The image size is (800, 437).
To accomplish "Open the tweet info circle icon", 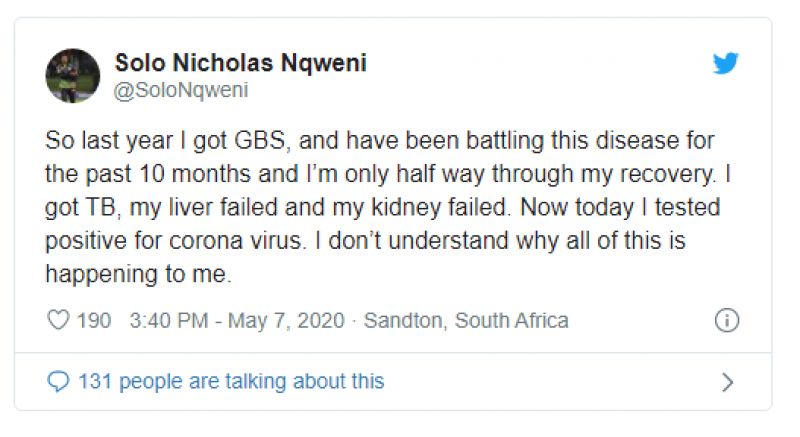I will [727, 321].
